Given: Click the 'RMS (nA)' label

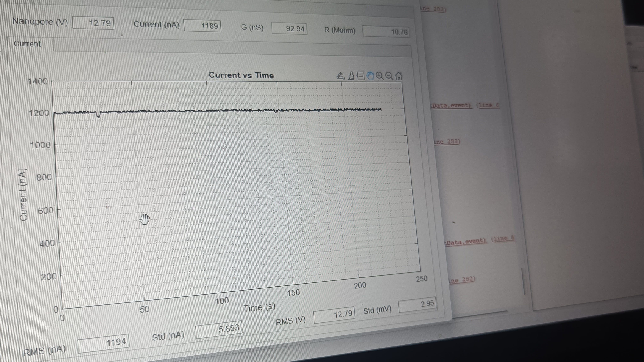Looking at the screenshot, I should click(x=44, y=351).
